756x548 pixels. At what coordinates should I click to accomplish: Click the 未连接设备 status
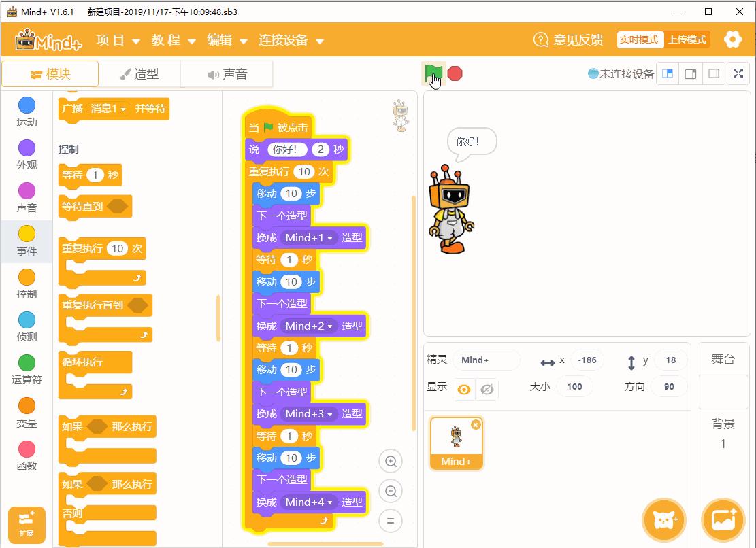tap(621, 73)
